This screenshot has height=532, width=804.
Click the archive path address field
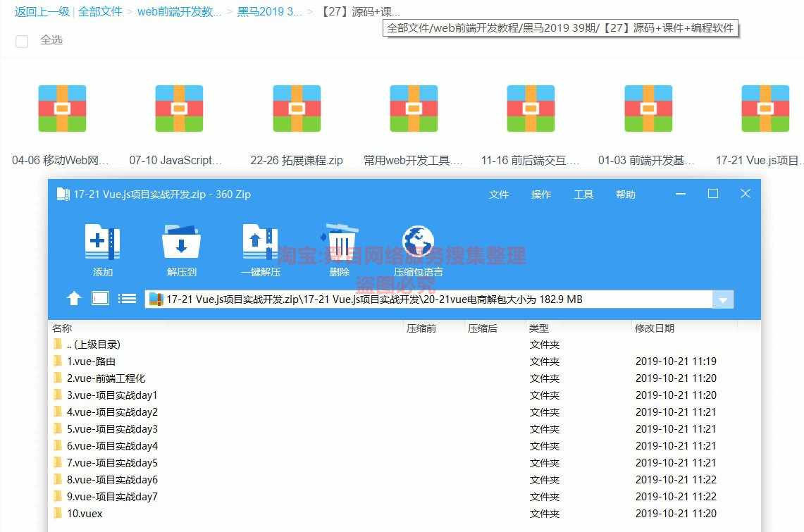click(x=428, y=300)
